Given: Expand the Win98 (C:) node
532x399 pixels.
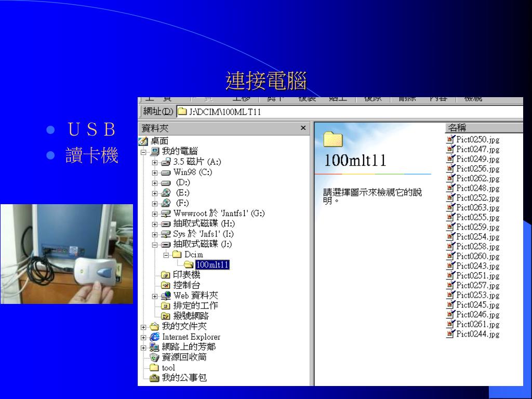Looking at the screenshot, I should click(155, 172).
